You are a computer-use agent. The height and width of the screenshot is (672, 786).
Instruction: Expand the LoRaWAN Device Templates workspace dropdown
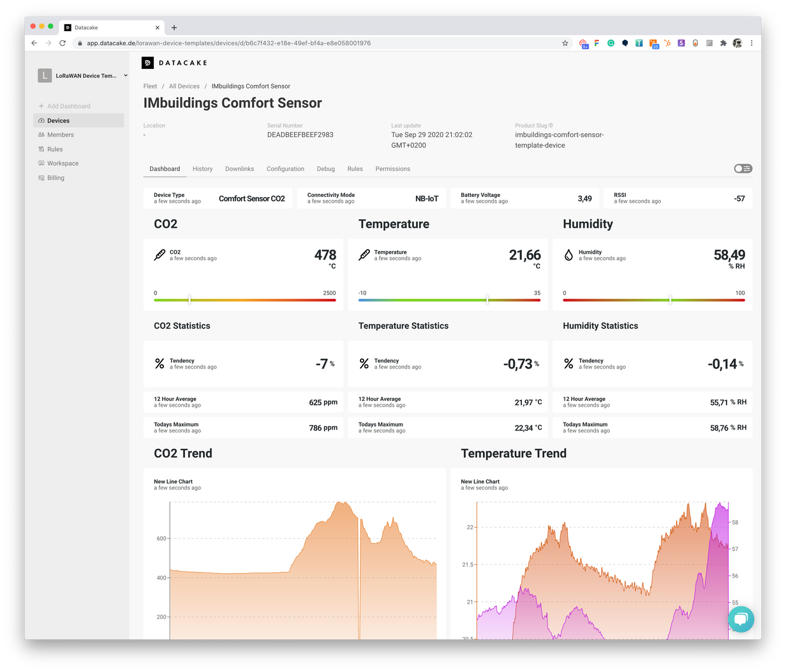pyautogui.click(x=125, y=75)
